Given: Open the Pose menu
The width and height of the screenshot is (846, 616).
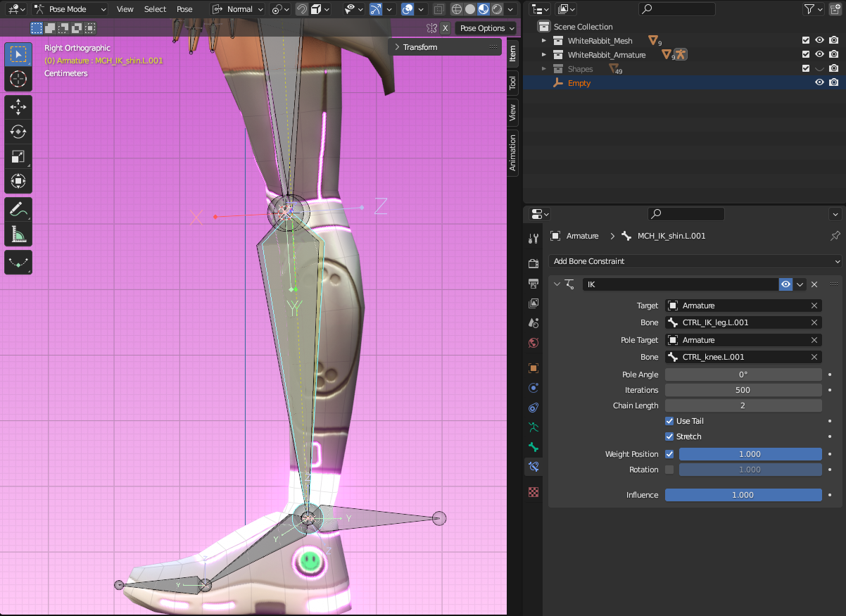Looking at the screenshot, I should [x=184, y=9].
